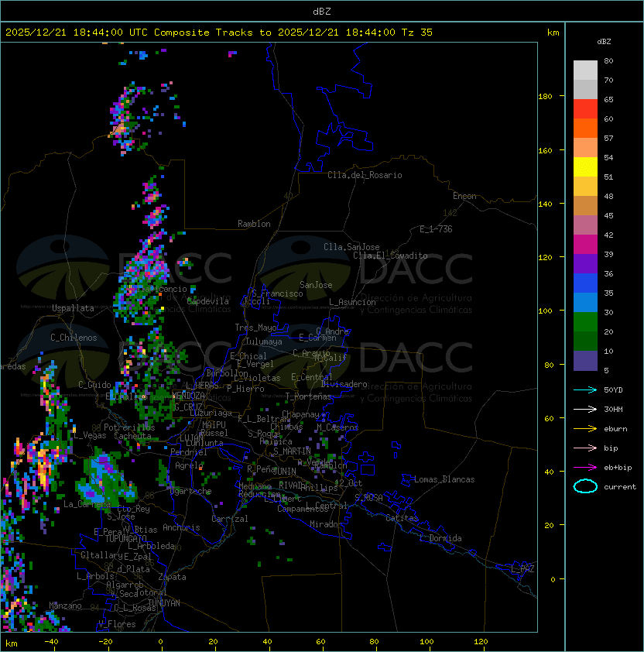Image resolution: width=644 pixels, height=652 pixels.
Task: Click the 'Capdevila' map label
Action: tap(207, 301)
